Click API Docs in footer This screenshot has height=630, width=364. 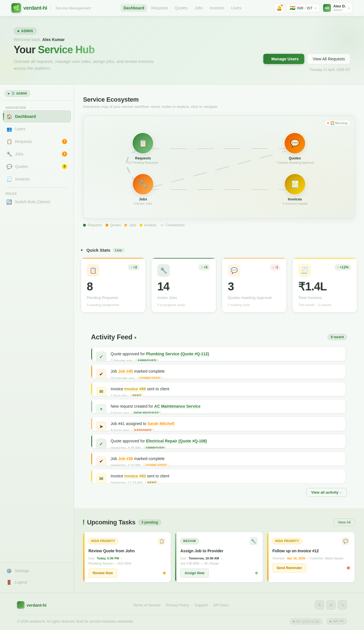pos(221,605)
